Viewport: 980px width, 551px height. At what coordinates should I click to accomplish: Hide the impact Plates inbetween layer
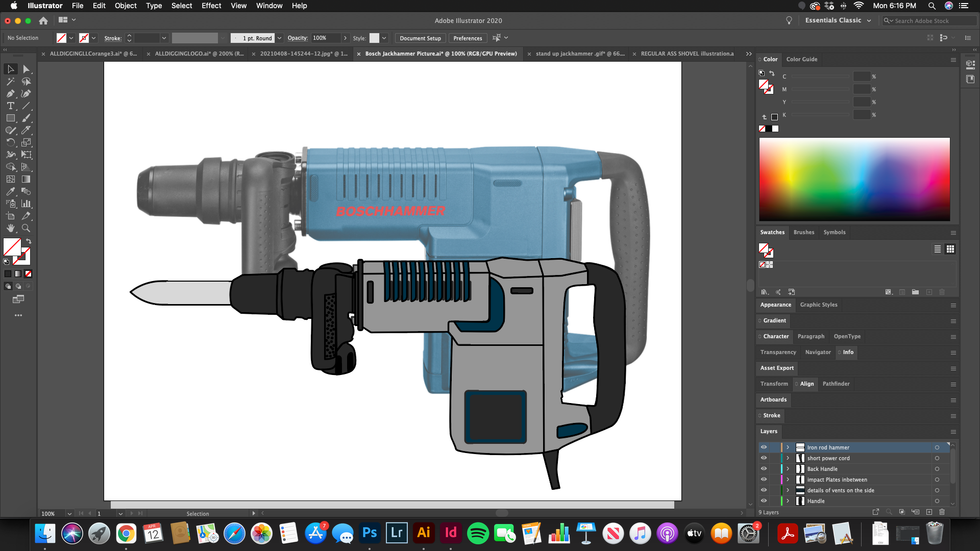click(764, 480)
